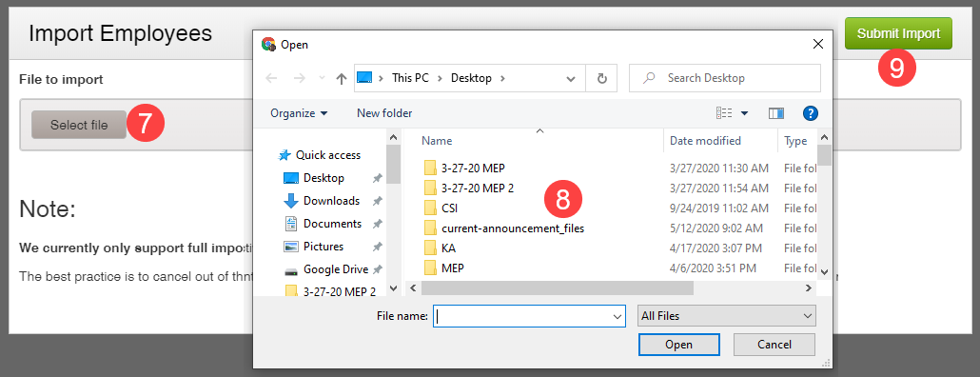Click the Back navigation arrow

pos(271,78)
